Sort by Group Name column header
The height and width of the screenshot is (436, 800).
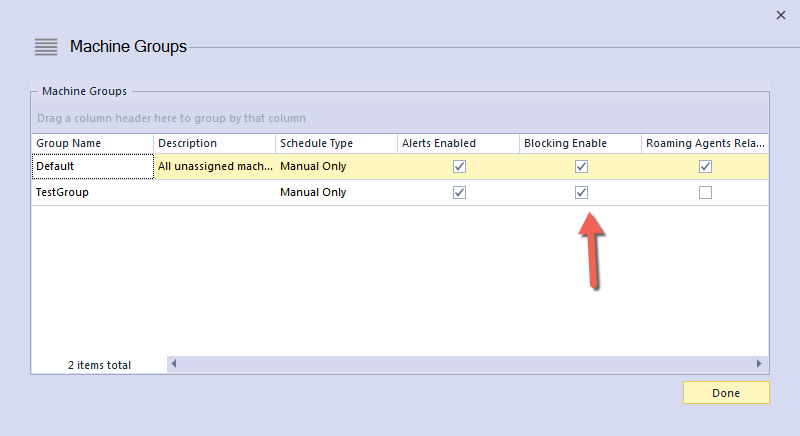coord(92,143)
